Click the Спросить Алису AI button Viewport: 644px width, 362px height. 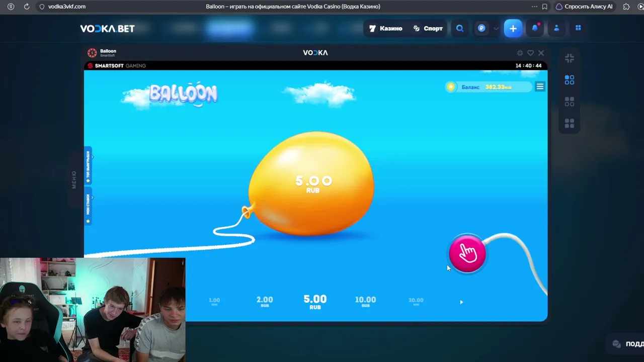pos(584,7)
